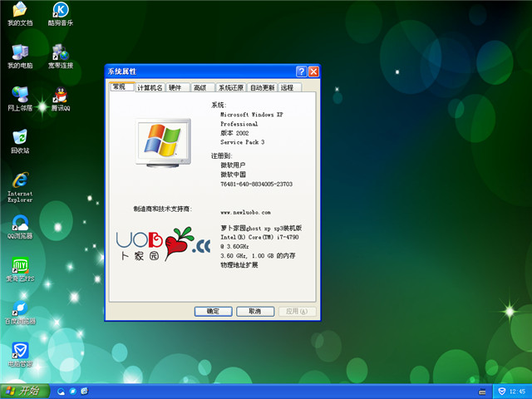532x399 pixels.
Task: Open the Internet Explorer desktop icon
Action: coord(20,187)
